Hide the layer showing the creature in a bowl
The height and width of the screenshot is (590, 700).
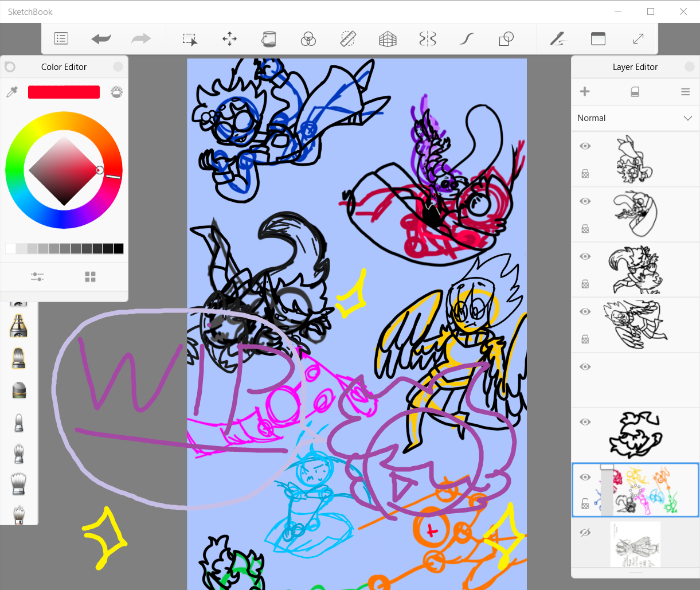[x=585, y=201]
